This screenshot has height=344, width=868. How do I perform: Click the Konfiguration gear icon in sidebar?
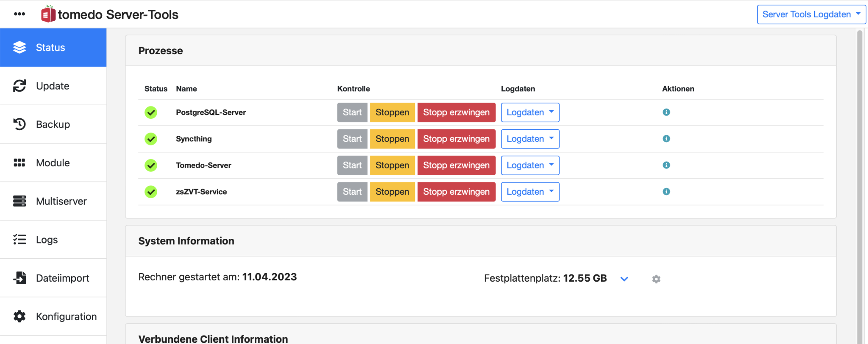[19, 316]
